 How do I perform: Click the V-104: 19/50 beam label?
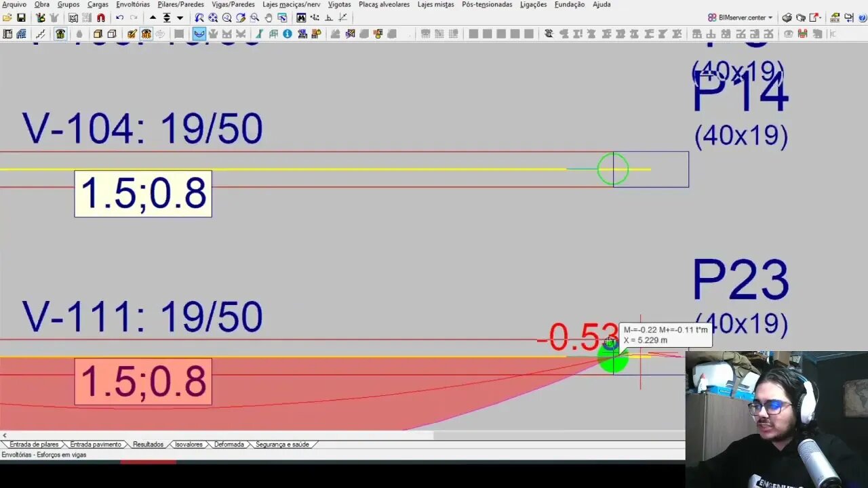pyautogui.click(x=142, y=129)
